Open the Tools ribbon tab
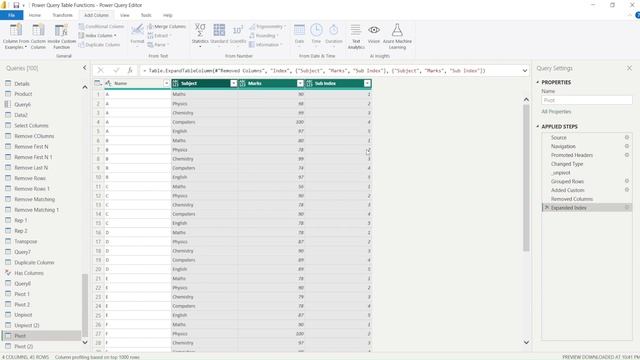The width and height of the screenshot is (640, 360). coord(146,15)
